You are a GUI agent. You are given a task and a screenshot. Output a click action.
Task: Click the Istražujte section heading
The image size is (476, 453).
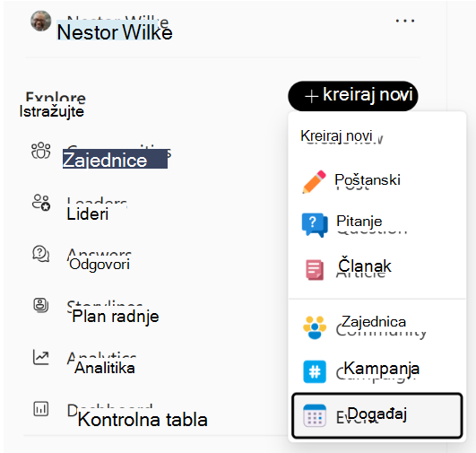(x=51, y=111)
